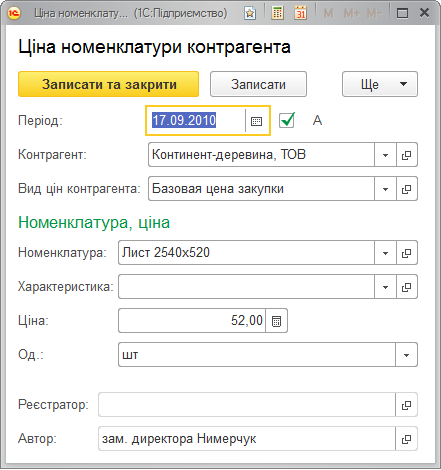Screen dimensions: 441x470
Task: Open the Контрагент item card icon
Action: pos(407,155)
